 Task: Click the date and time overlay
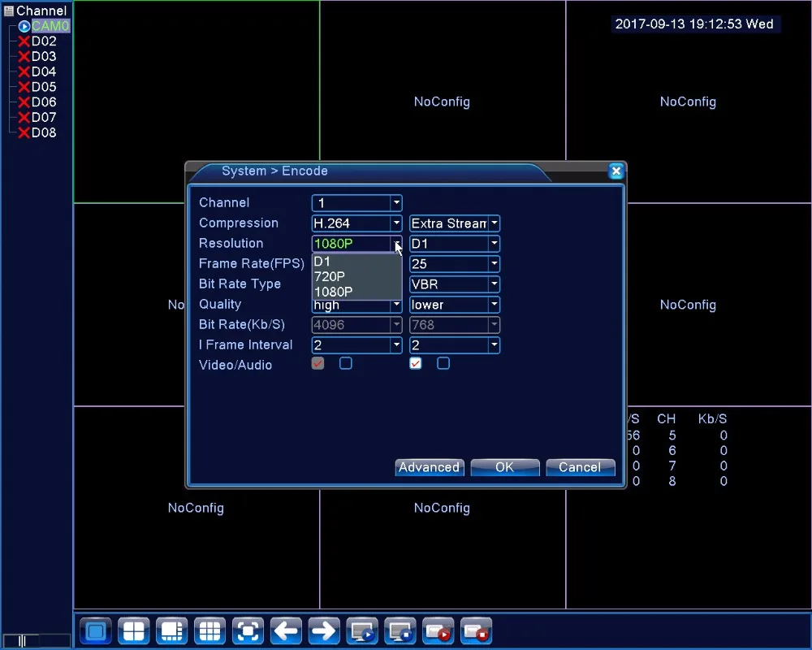click(x=694, y=24)
